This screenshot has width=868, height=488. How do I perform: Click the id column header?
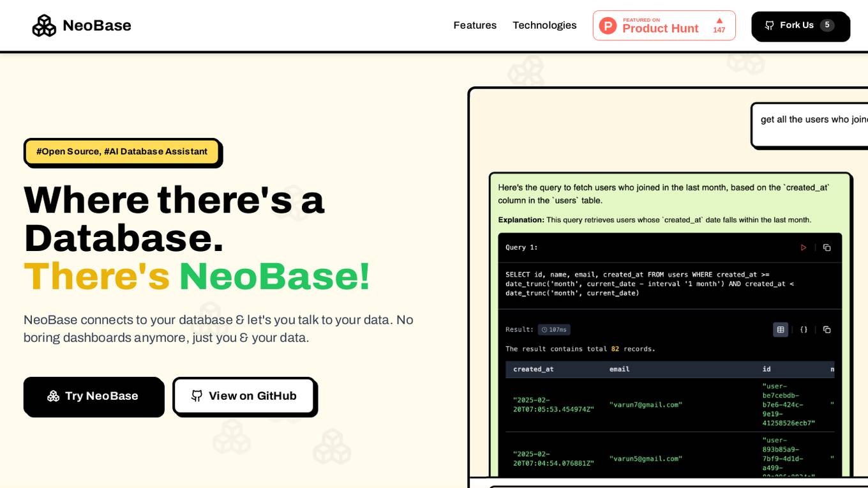click(767, 369)
